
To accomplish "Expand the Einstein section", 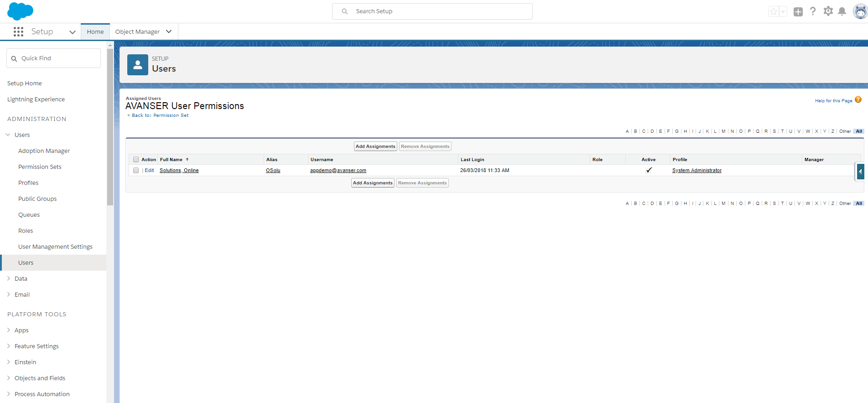I will (8, 362).
